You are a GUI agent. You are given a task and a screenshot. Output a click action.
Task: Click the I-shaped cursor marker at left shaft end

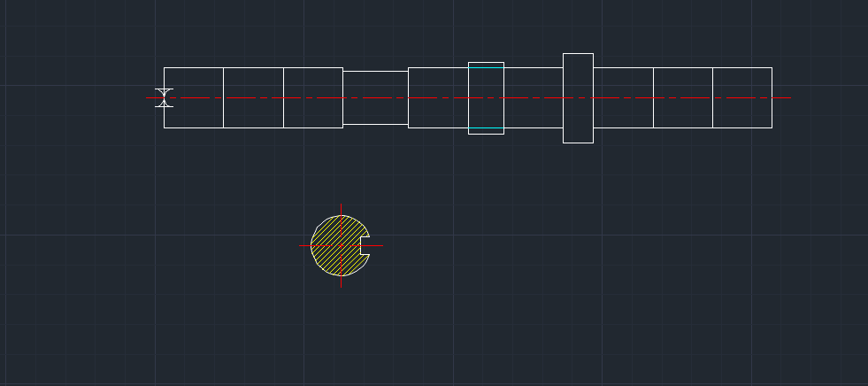(164, 97)
